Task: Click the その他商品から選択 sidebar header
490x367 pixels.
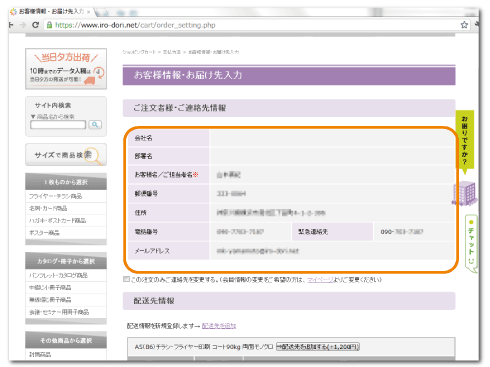Action: pyautogui.click(x=66, y=340)
